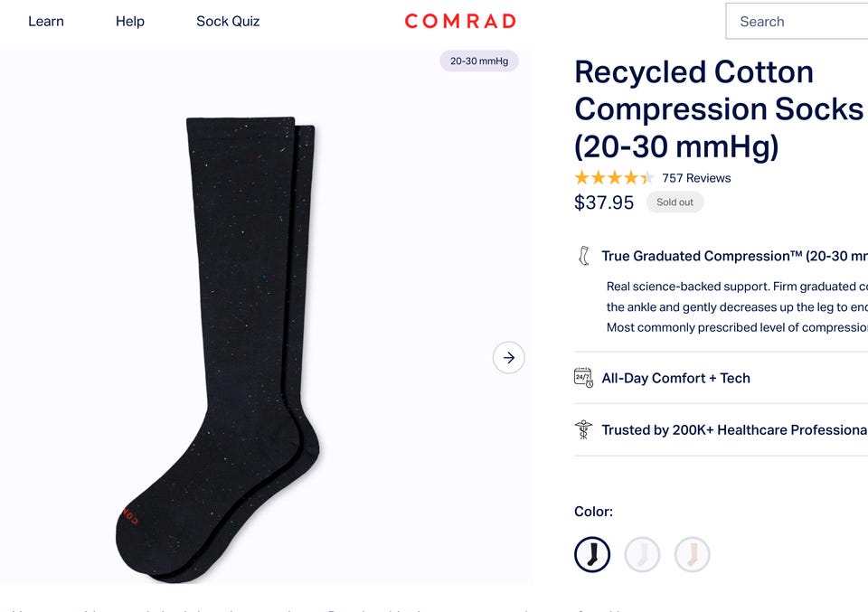Viewport: 868px width, 612px height.
Task: Select the white sock color swatch
Action: coord(642,554)
